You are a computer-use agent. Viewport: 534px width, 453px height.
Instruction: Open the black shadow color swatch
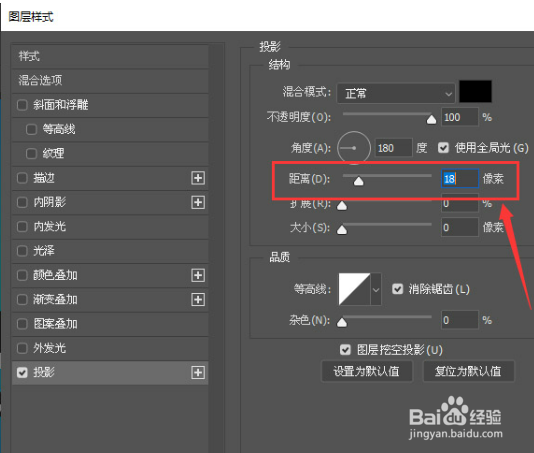pos(475,92)
